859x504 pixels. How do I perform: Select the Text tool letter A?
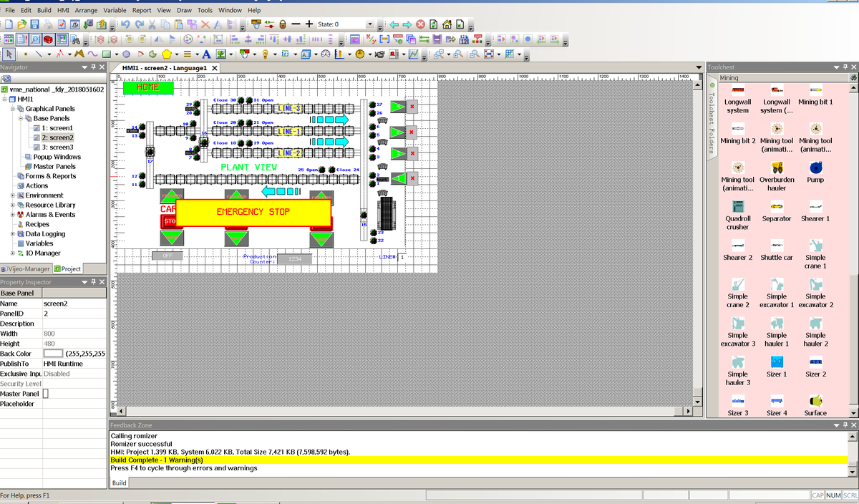click(206, 54)
